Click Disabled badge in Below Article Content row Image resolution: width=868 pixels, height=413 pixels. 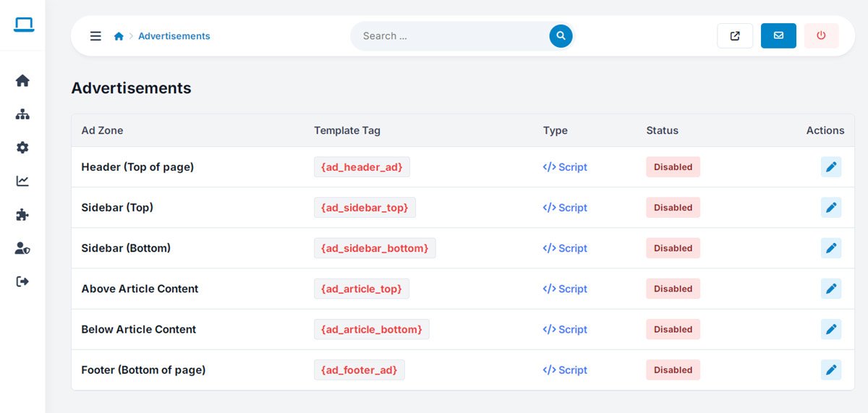coord(673,329)
